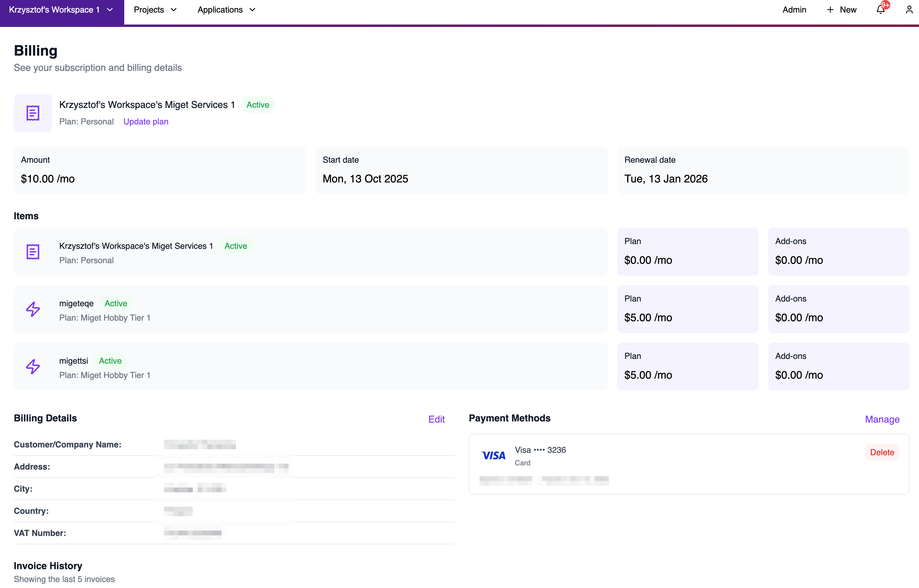Image resolution: width=919 pixels, height=588 pixels.
Task: Click the Active status next to Miget Services 1
Action: (257, 104)
